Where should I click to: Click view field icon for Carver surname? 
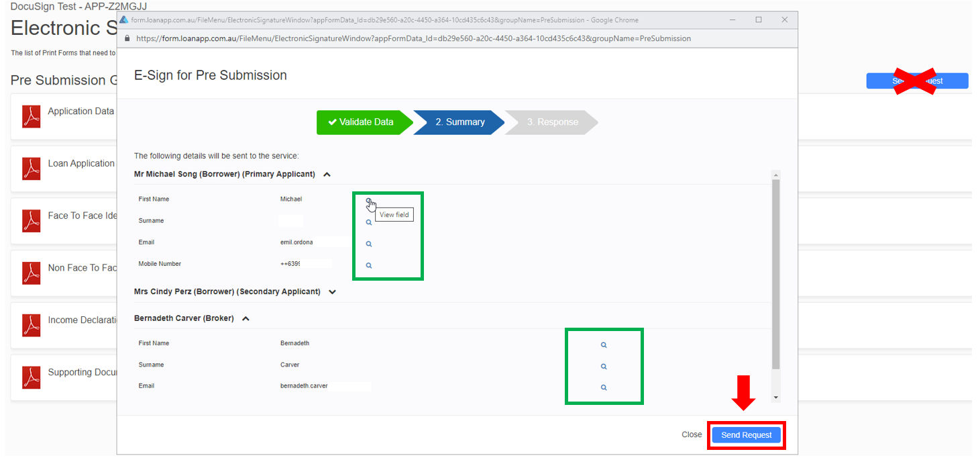(x=604, y=366)
